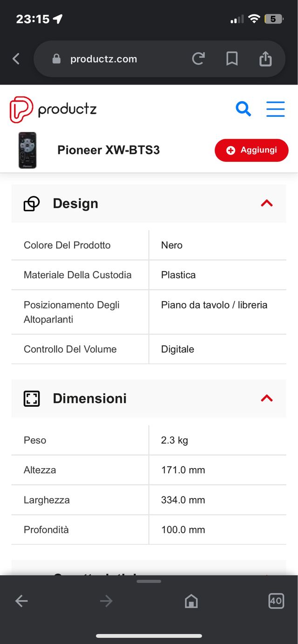Open the site search magnifier
The width and height of the screenshot is (298, 644).
243,109
